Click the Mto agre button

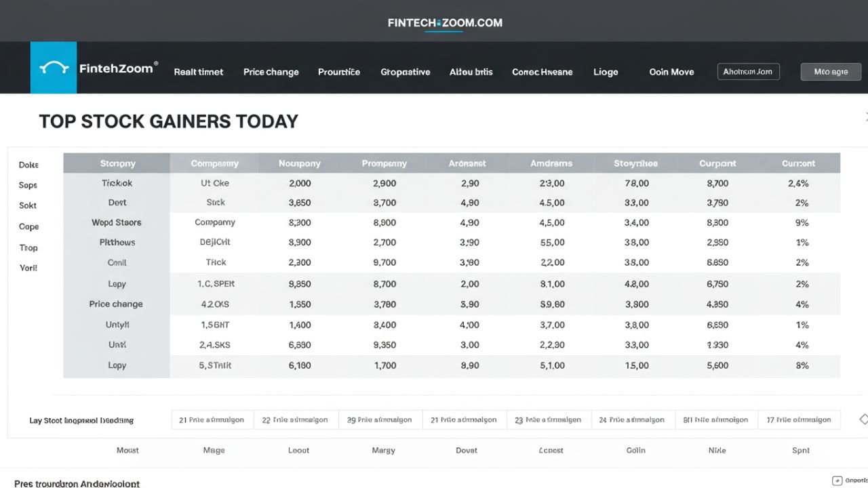pos(831,72)
